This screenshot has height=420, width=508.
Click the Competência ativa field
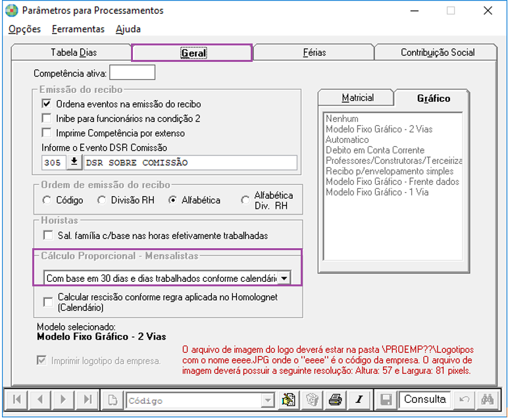click(x=132, y=72)
